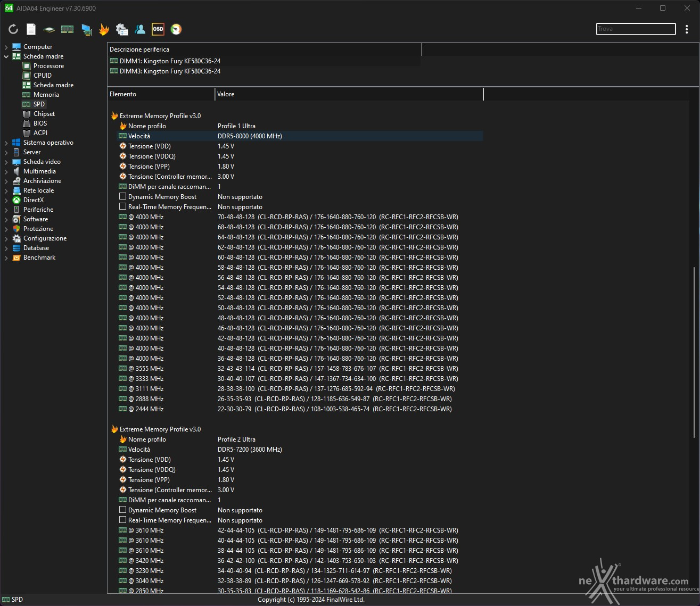Expand the Multimedia tree node
Image resolution: width=700 pixels, height=606 pixels.
[x=6, y=171]
